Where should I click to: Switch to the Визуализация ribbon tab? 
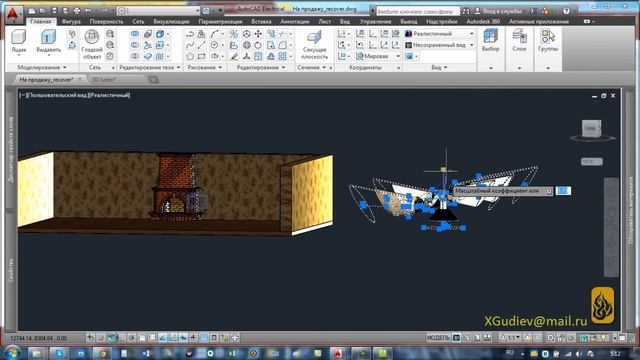(171, 22)
